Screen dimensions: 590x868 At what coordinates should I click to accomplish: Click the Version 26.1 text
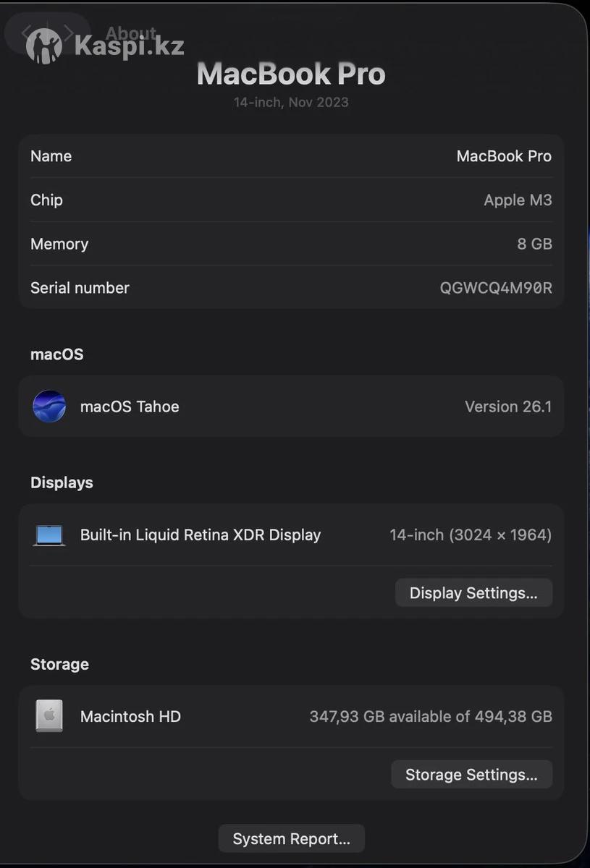pyautogui.click(x=507, y=407)
